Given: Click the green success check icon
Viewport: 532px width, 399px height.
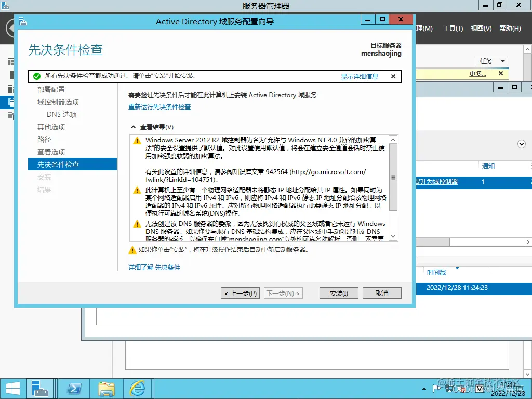Looking at the screenshot, I should pos(37,76).
